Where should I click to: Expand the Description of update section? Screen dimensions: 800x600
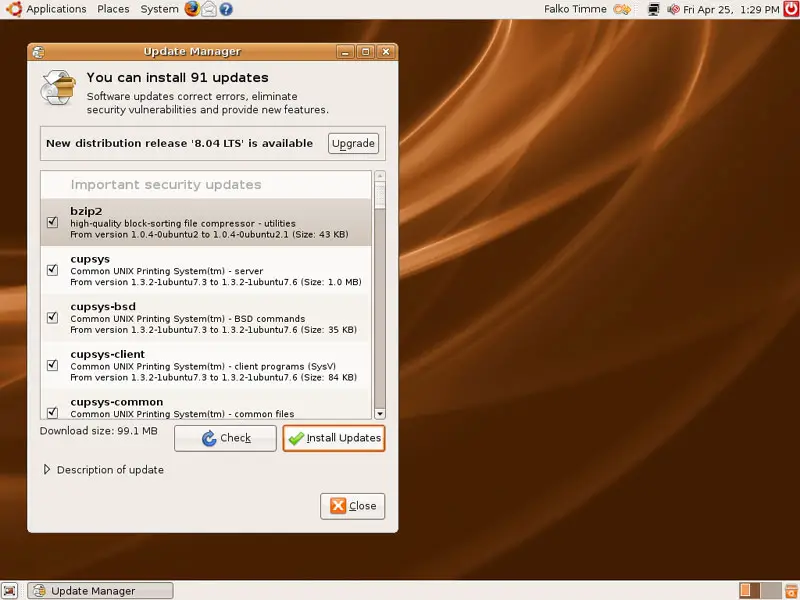pyautogui.click(x=47, y=469)
